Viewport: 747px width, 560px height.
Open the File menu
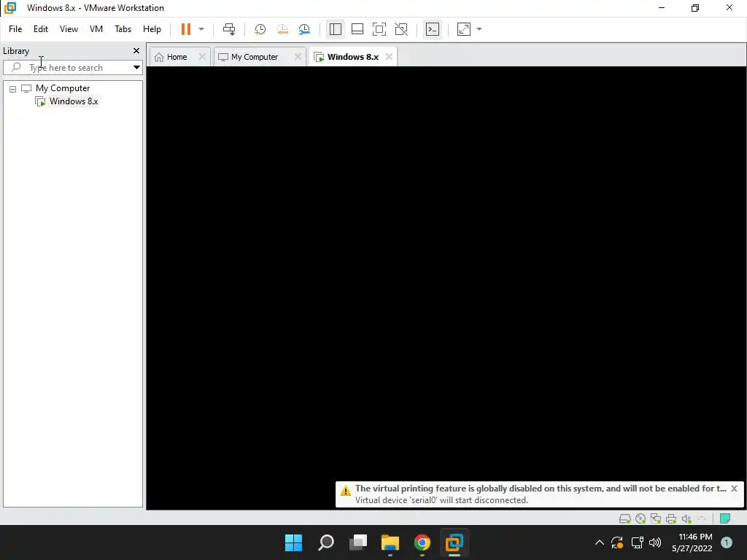pos(15,29)
